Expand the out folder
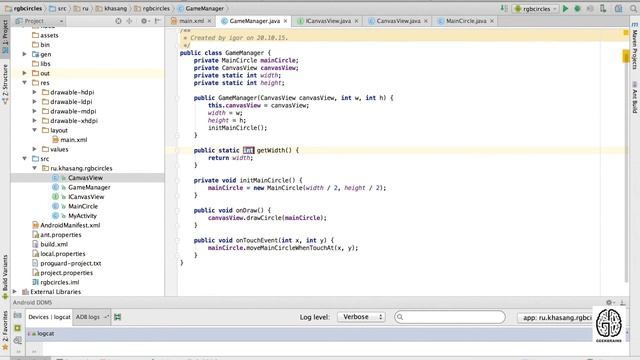640x360 pixels. 24,73
